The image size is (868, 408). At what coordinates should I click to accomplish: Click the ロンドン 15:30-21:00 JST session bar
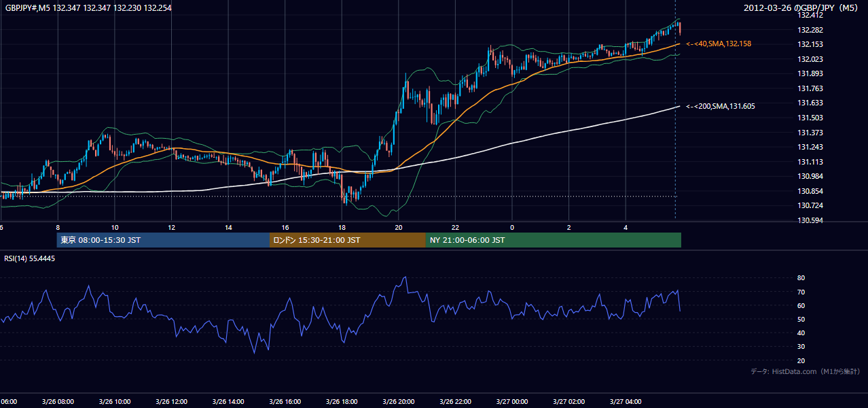click(x=348, y=240)
